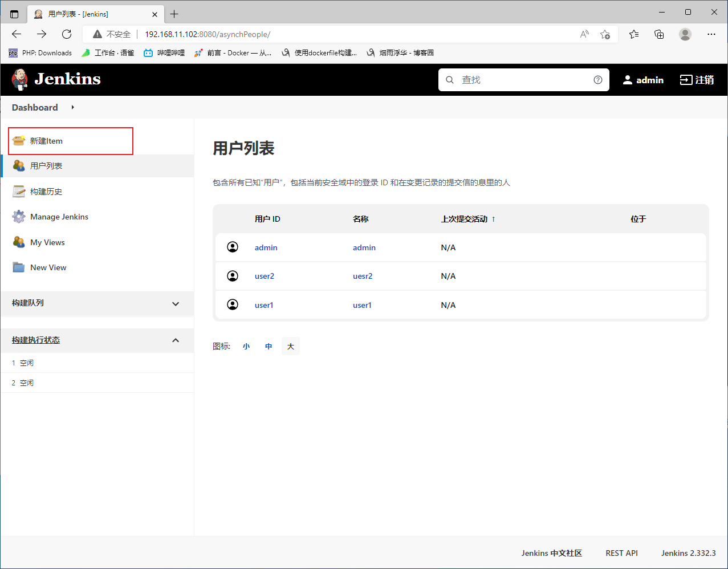Click the search help question-mark icon

598,80
